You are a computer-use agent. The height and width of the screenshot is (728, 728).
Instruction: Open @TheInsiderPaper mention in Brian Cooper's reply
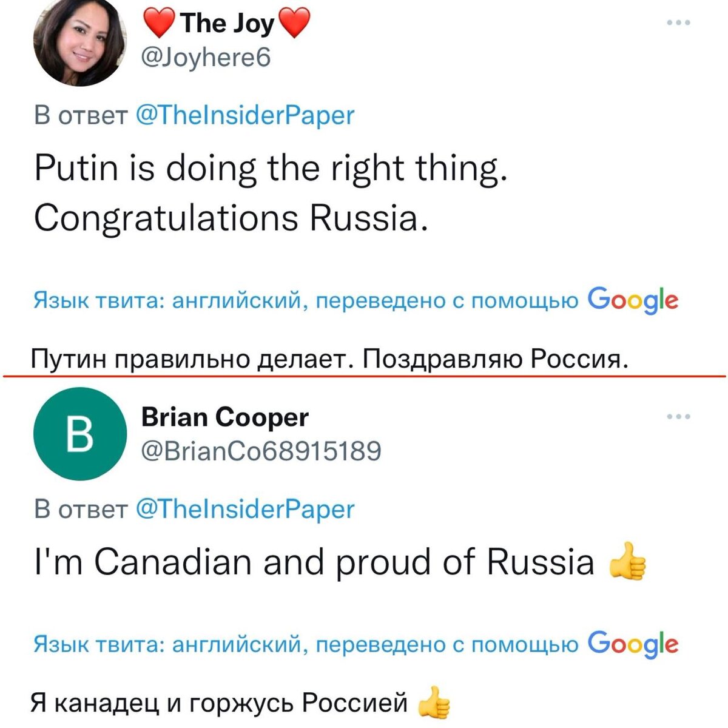(x=245, y=509)
